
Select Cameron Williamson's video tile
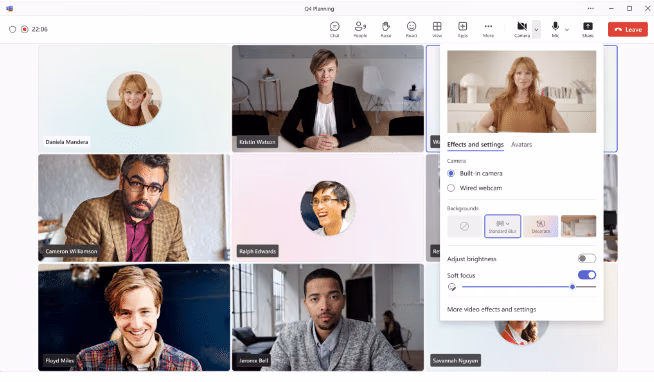tap(134, 208)
